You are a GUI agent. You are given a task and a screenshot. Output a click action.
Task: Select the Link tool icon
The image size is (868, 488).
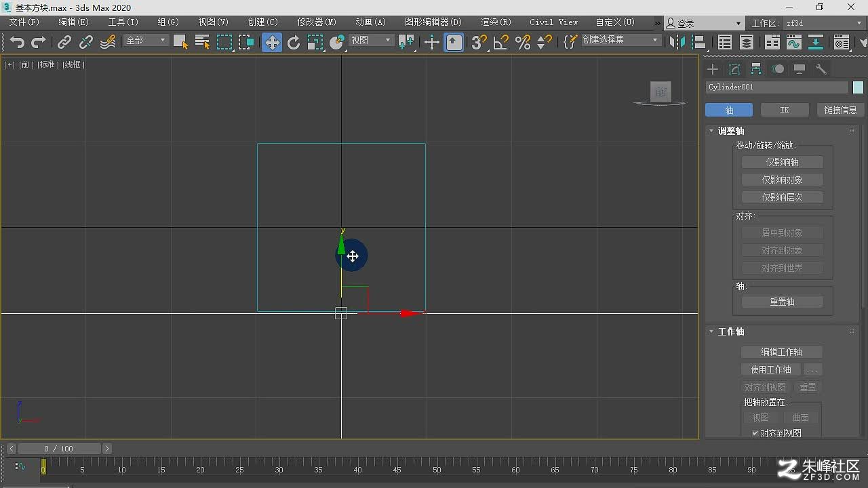pos(64,43)
